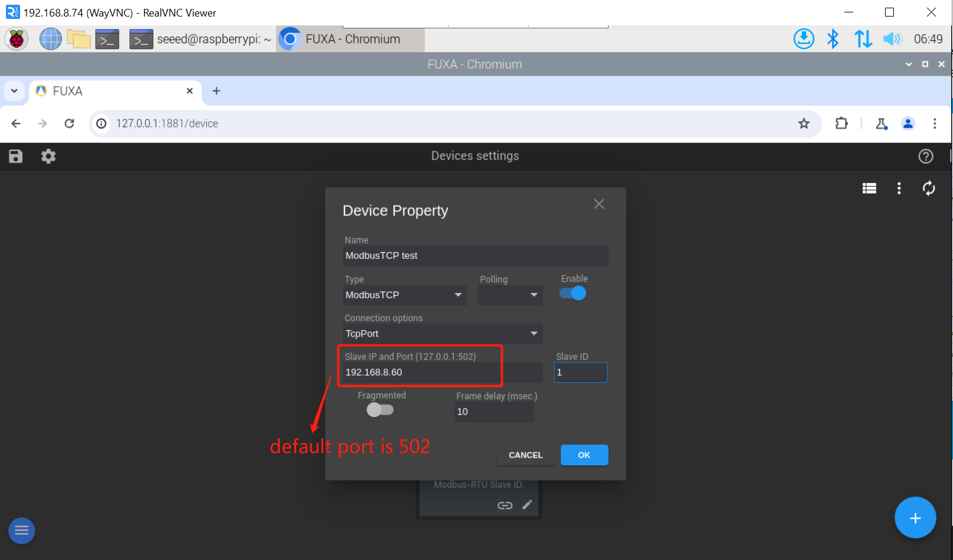
Task: Open the Bluetooth tray menu
Action: (833, 39)
